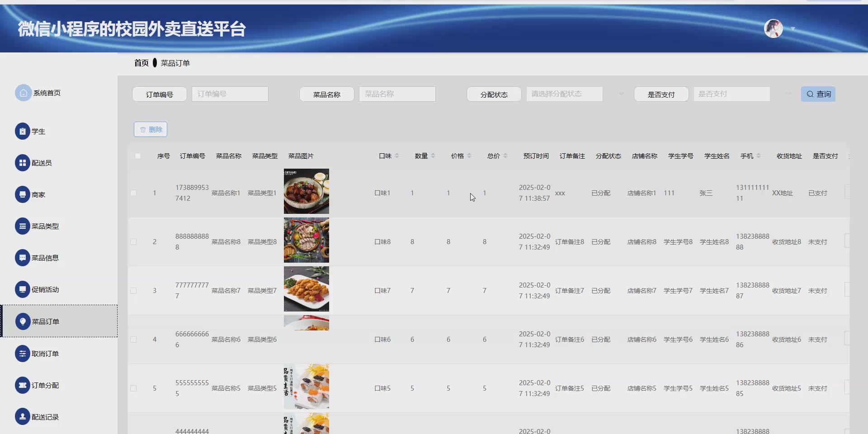
Task: Focus the 菜品名称 input field
Action: (x=397, y=94)
